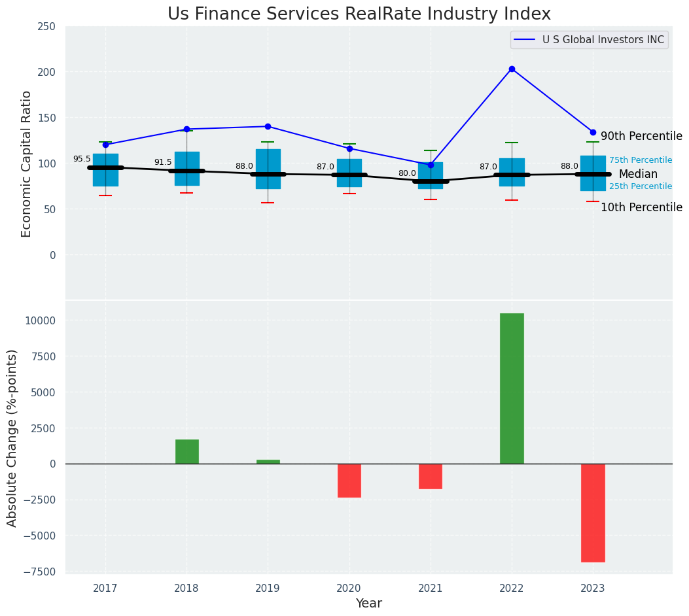Click the 90th Percentile annotation
This screenshot has height=616, width=689.
(641, 136)
